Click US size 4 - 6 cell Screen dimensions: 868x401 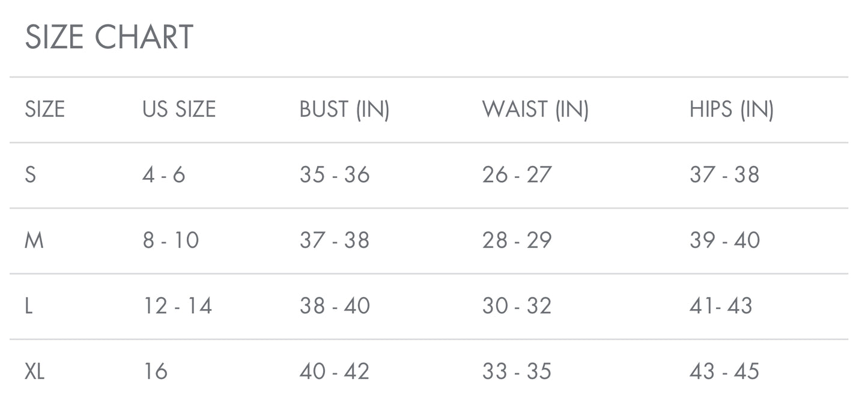[x=164, y=175]
